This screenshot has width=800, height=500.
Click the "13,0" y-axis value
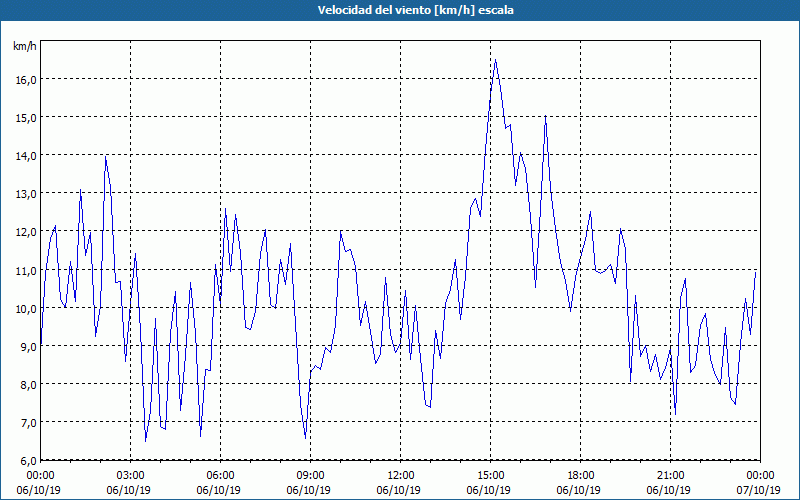click(x=25, y=194)
